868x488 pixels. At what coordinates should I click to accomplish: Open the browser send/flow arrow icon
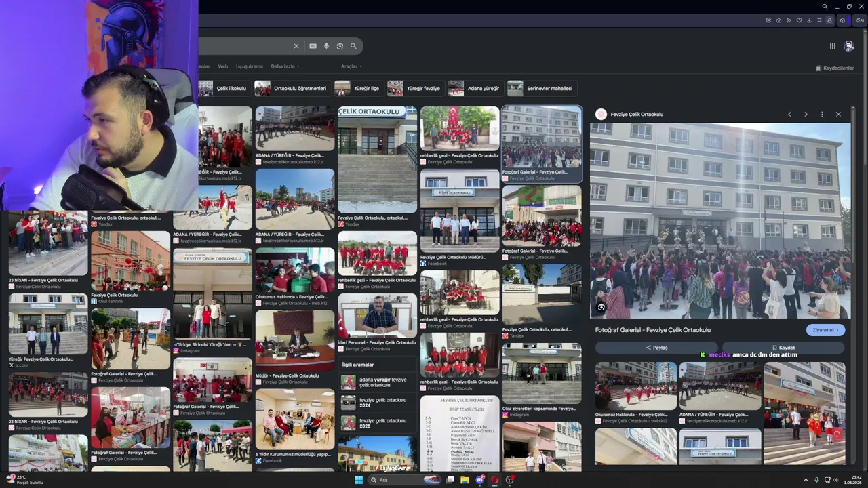coord(789,20)
